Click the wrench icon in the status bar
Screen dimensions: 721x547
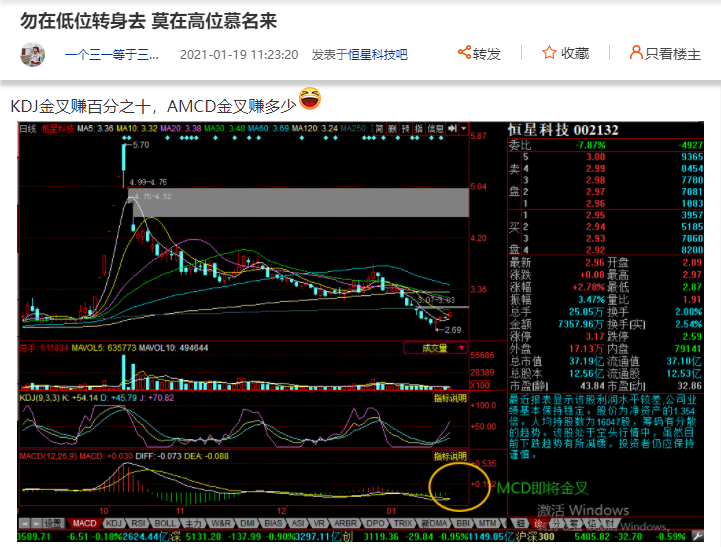point(698,536)
